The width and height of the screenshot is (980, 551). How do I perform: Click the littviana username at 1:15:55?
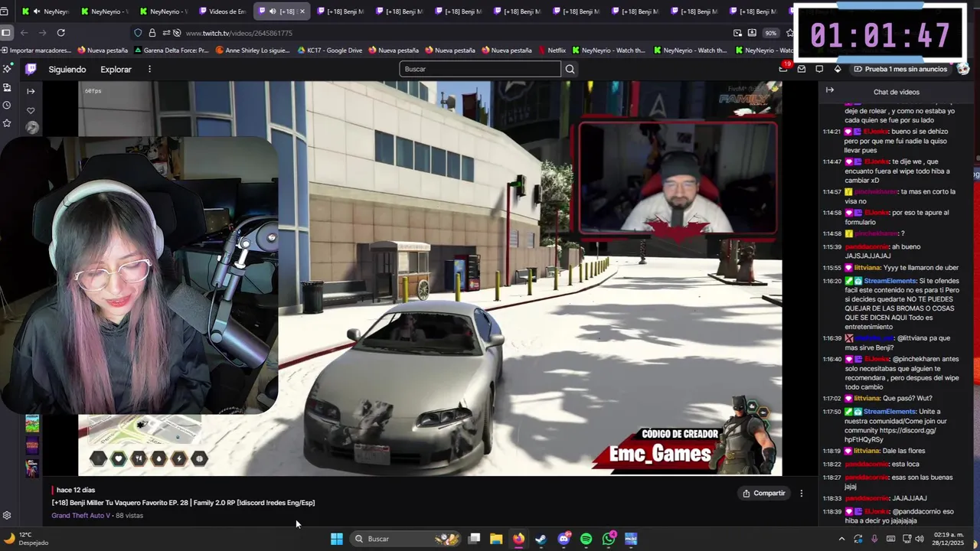867,268
